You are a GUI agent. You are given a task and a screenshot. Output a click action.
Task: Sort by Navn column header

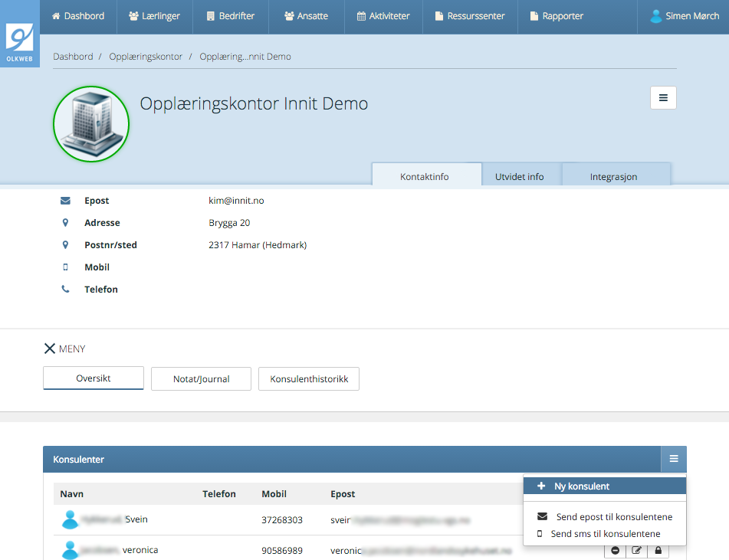71,494
